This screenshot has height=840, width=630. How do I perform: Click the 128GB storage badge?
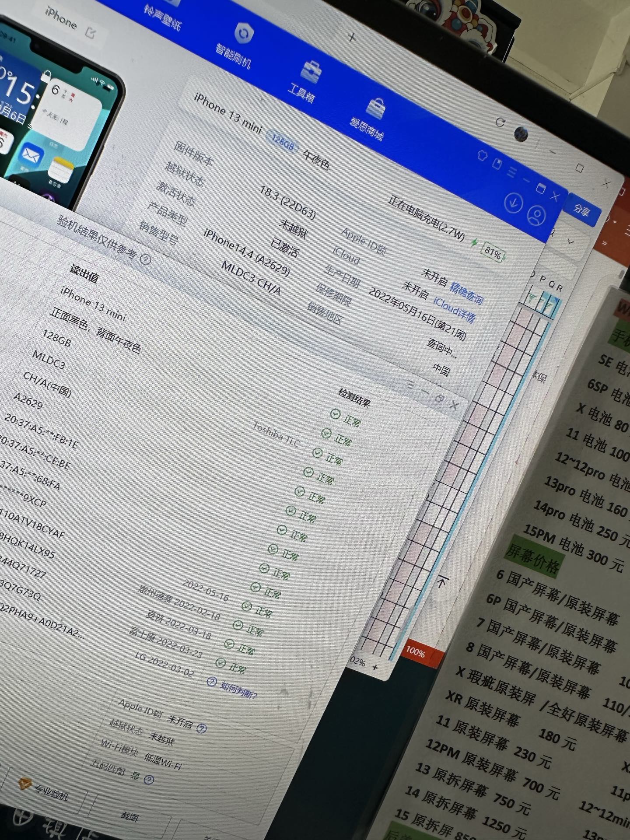pos(282,143)
